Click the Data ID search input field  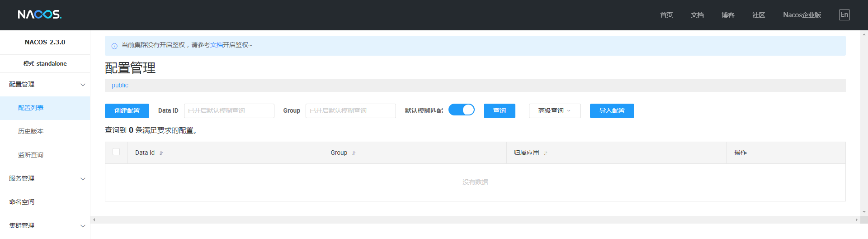coord(229,111)
